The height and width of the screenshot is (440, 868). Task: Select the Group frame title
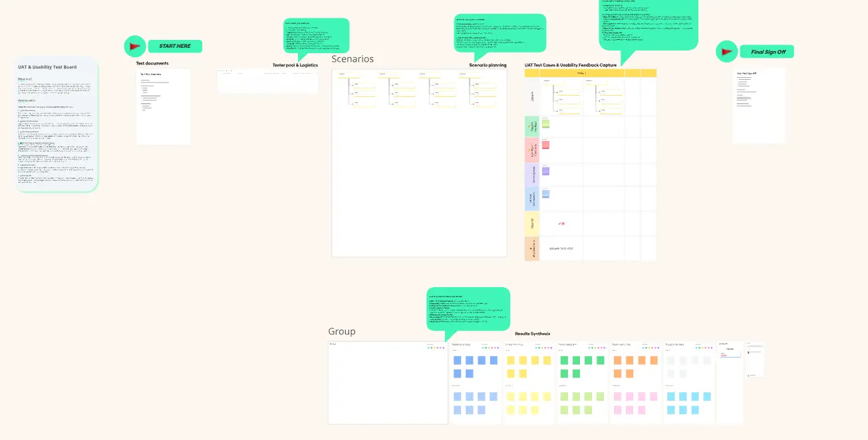pyautogui.click(x=342, y=332)
